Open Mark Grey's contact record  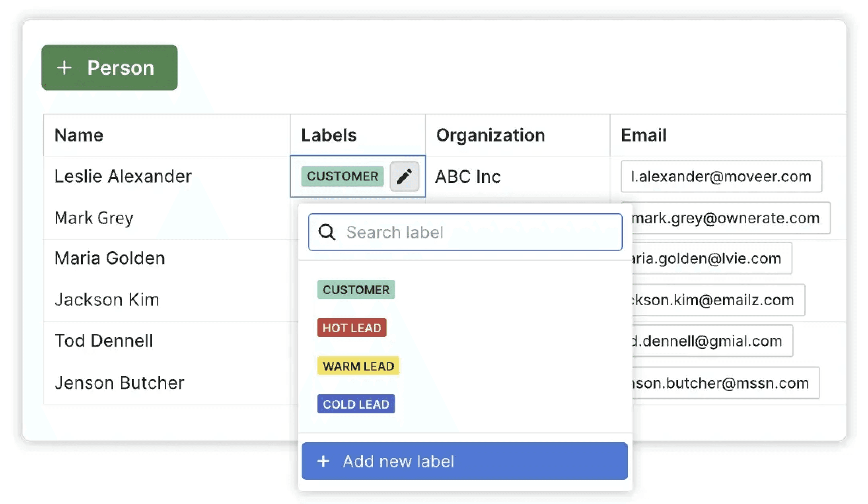[x=94, y=218]
